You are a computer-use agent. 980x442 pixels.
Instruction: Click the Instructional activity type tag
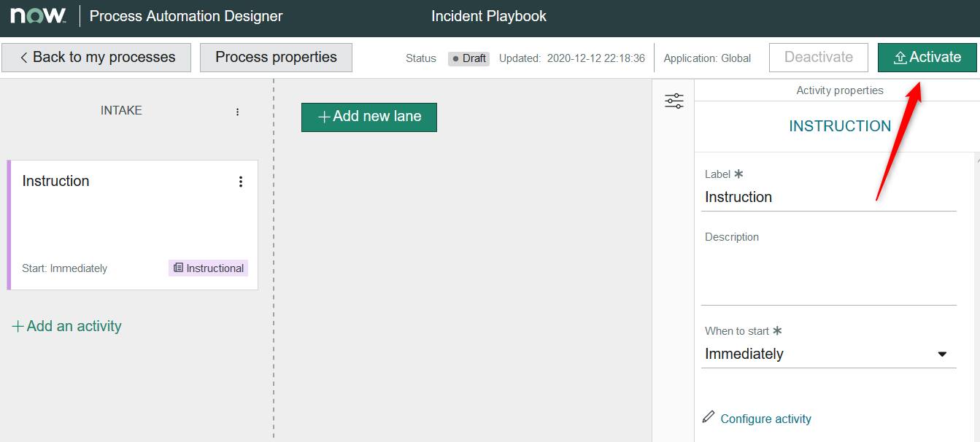pos(208,268)
